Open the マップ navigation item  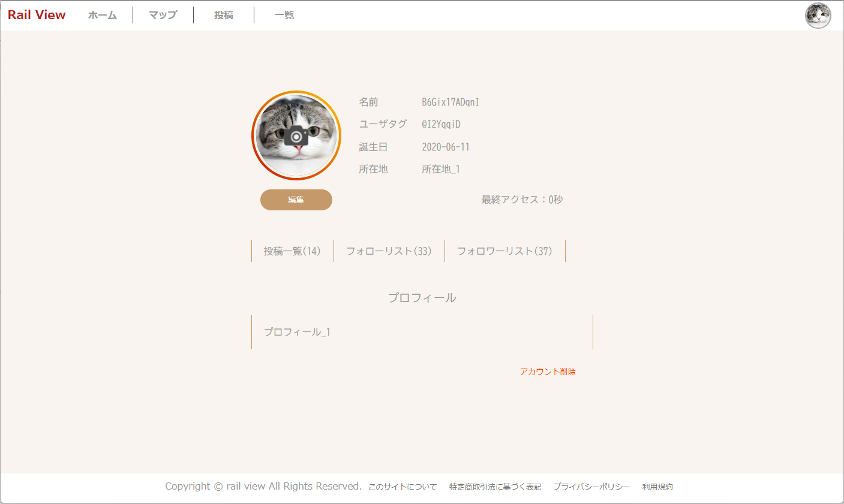click(x=163, y=15)
